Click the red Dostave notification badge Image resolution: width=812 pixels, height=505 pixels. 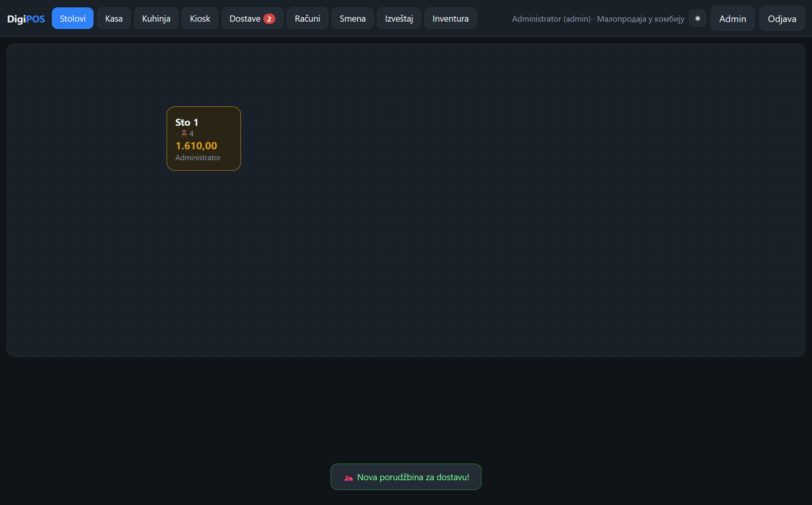[x=269, y=19]
